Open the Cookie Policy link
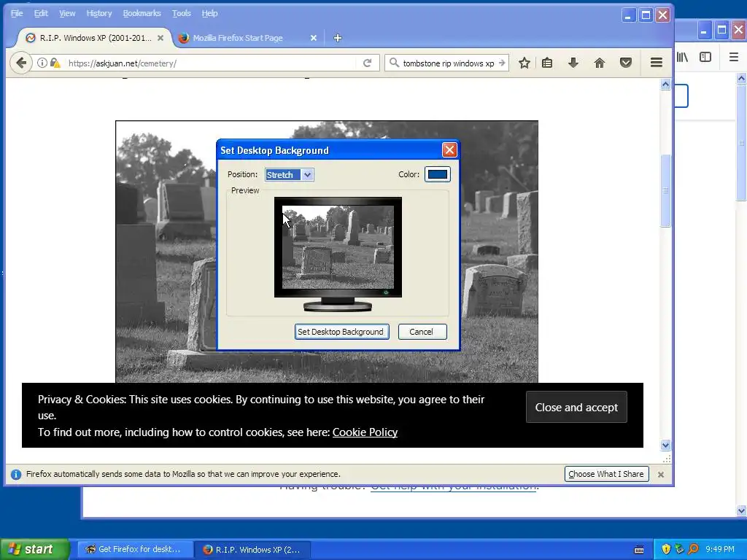 tap(365, 432)
